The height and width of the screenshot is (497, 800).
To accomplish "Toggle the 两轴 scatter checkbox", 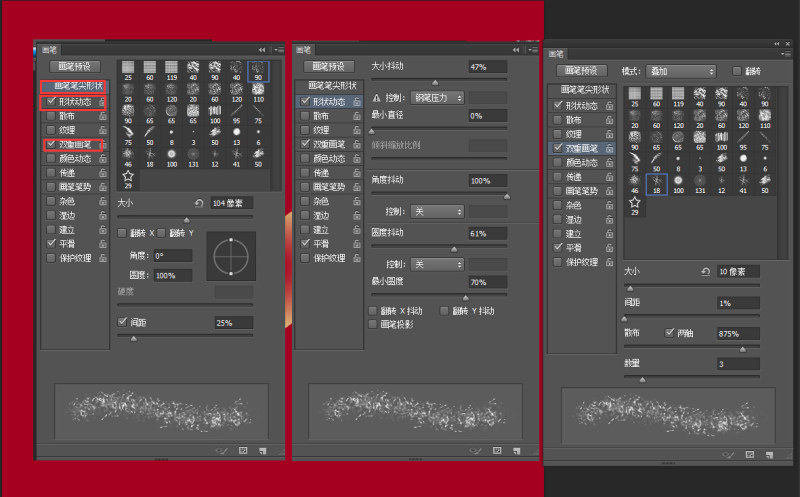I will tap(669, 333).
